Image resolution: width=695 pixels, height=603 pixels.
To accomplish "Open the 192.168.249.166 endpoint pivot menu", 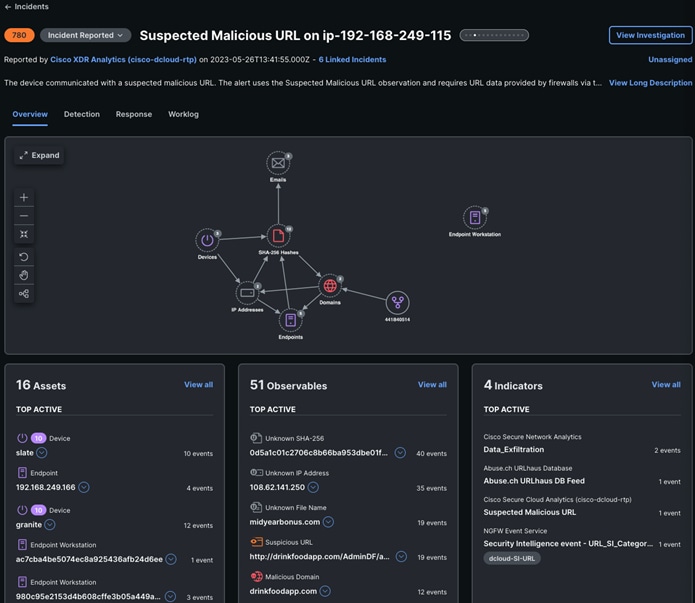I will [84, 487].
